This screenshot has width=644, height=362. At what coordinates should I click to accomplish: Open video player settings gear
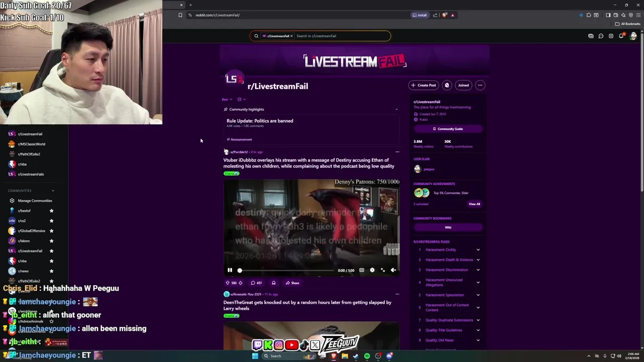point(372,270)
